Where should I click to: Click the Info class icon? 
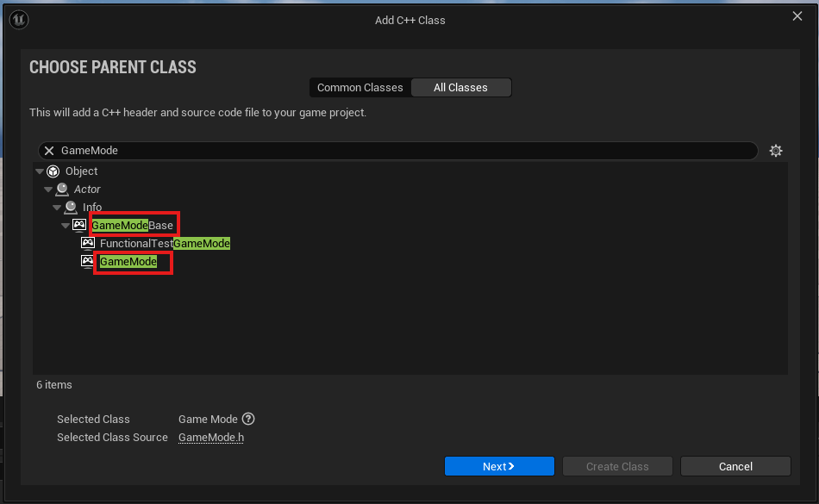71,207
